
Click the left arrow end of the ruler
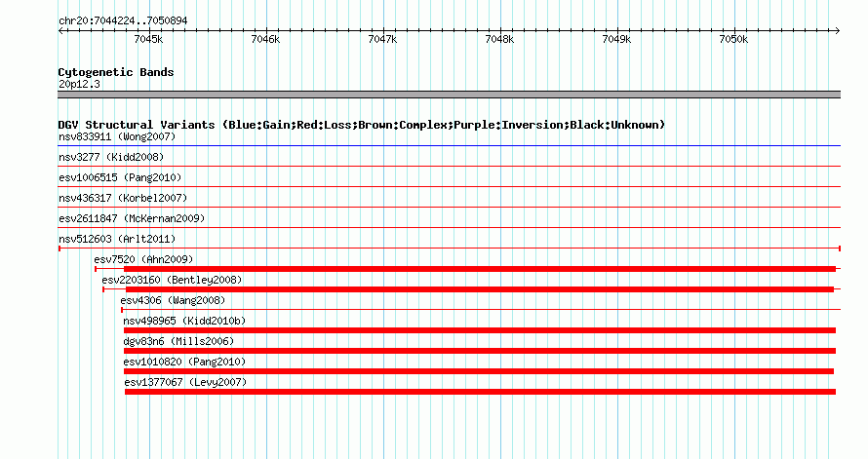click(60, 31)
